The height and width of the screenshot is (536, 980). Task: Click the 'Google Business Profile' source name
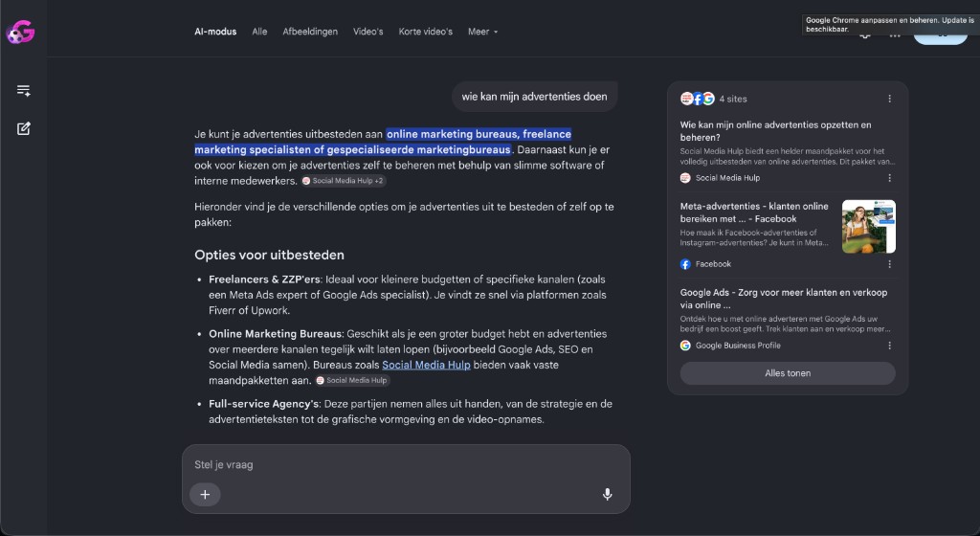click(x=738, y=346)
